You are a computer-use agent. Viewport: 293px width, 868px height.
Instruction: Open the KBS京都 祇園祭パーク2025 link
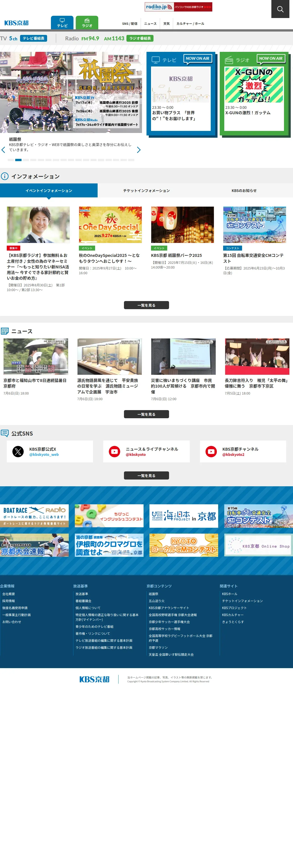(x=176, y=255)
